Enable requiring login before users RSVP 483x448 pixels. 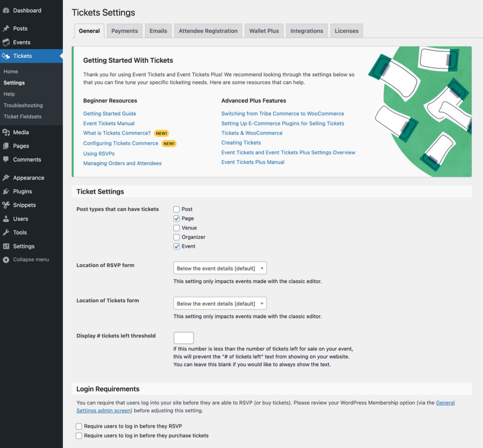[x=79, y=426]
